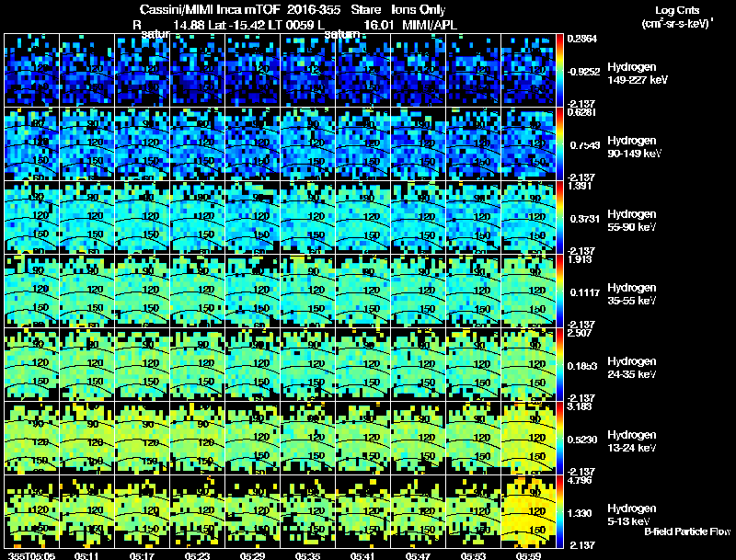
Task: Click the color bar beside Hydrogen 24-35 keV
Action: [x=559, y=365]
